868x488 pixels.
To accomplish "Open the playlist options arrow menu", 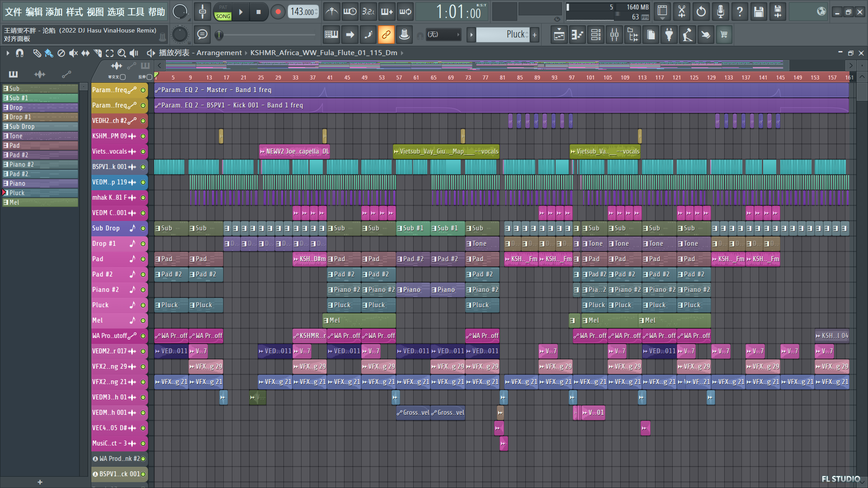I will 8,53.
